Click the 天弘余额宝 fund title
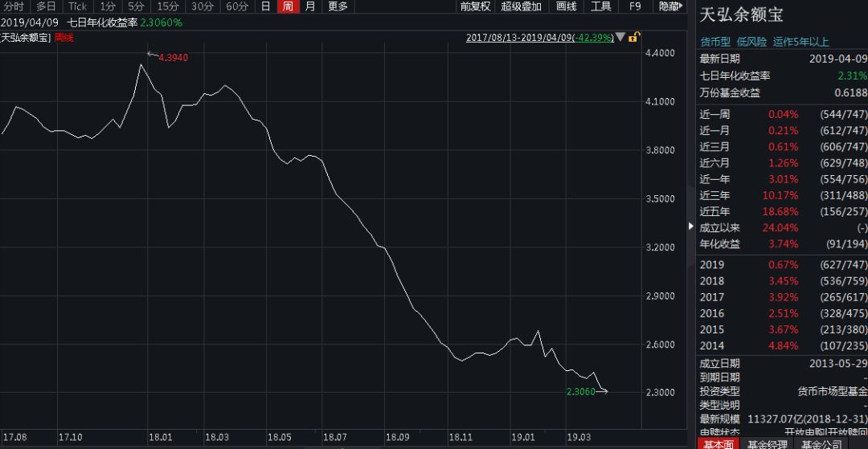 tap(741, 15)
